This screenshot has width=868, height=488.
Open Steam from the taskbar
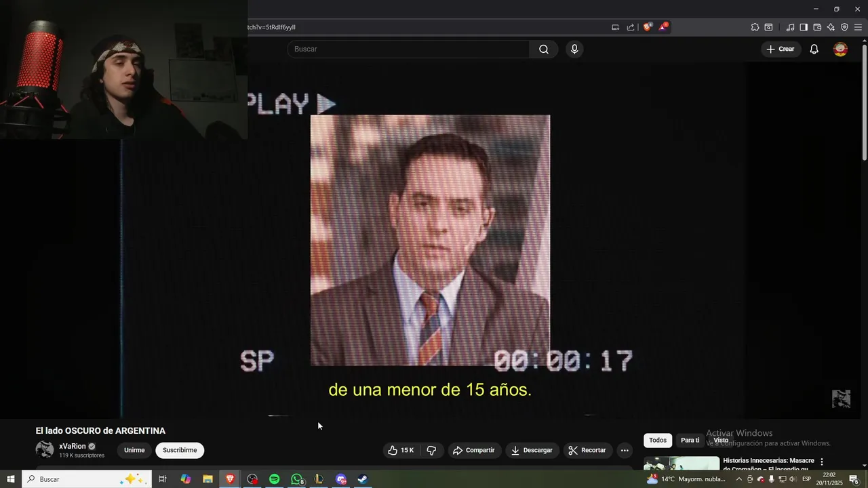(x=363, y=479)
